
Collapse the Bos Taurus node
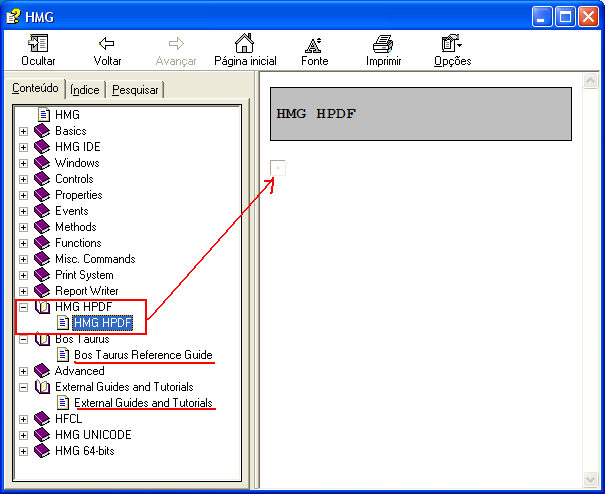23,339
